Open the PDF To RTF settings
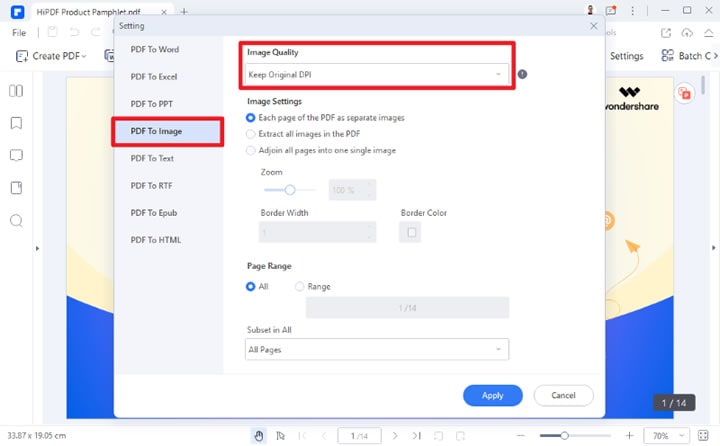The height and width of the screenshot is (446, 720). [x=152, y=186]
